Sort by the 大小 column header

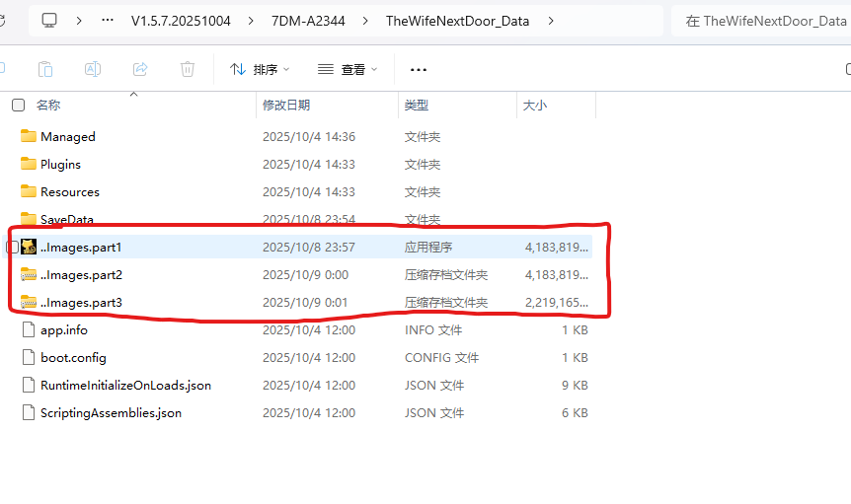(534, 106)
